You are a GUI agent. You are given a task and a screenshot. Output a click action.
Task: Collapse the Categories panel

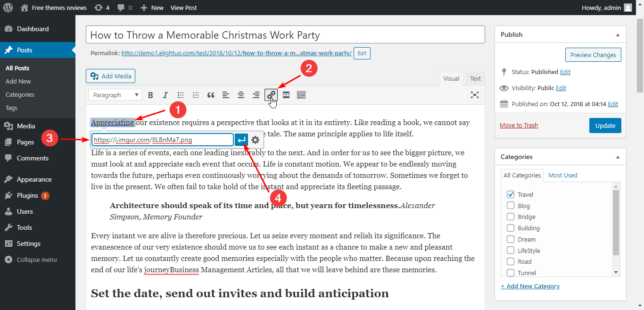[618, 157]
